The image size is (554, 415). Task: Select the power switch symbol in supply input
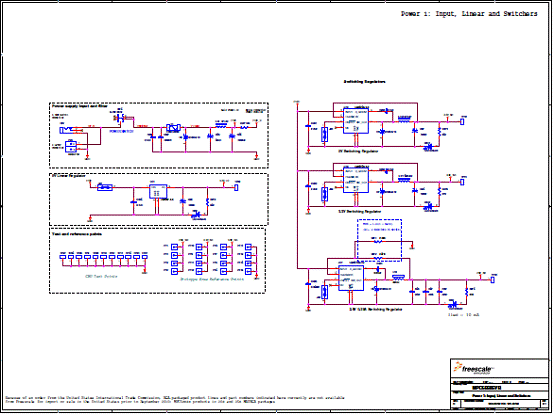[x=121, y=118]
